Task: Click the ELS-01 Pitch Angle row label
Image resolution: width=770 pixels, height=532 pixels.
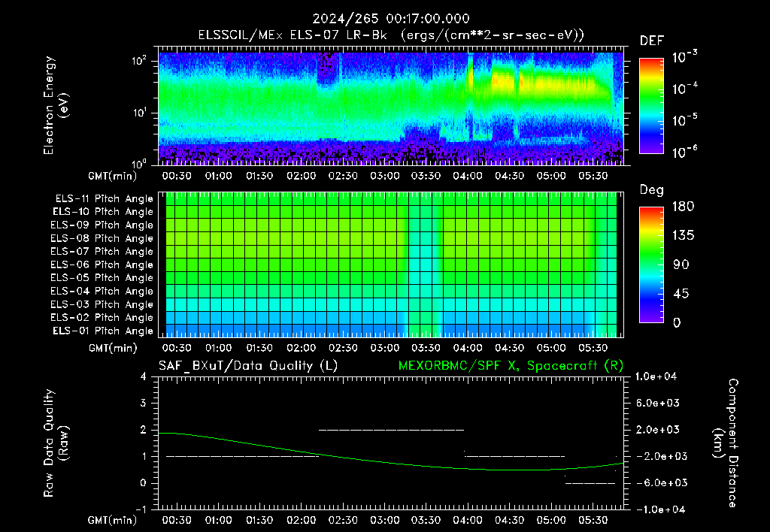Action: (103, 331)
